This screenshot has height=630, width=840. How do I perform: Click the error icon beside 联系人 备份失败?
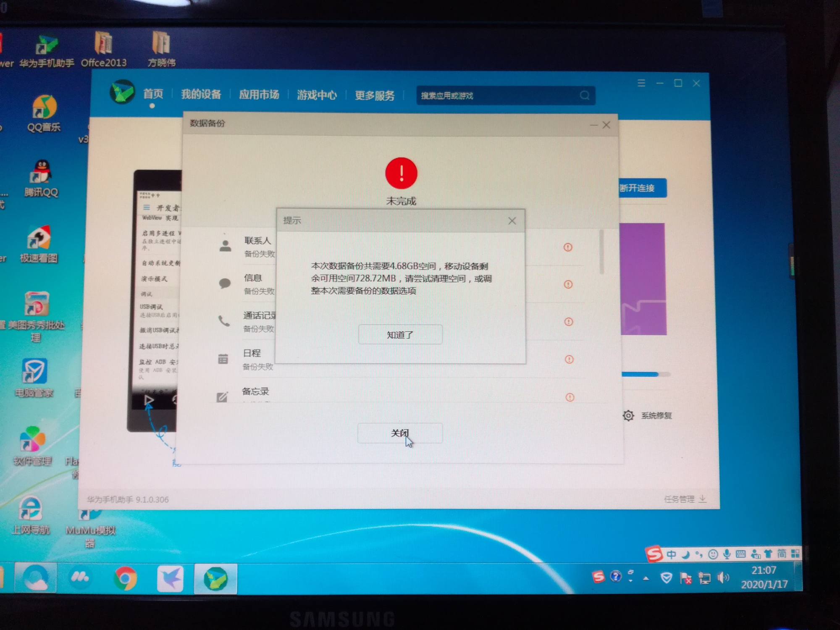(x=568, y=248)
